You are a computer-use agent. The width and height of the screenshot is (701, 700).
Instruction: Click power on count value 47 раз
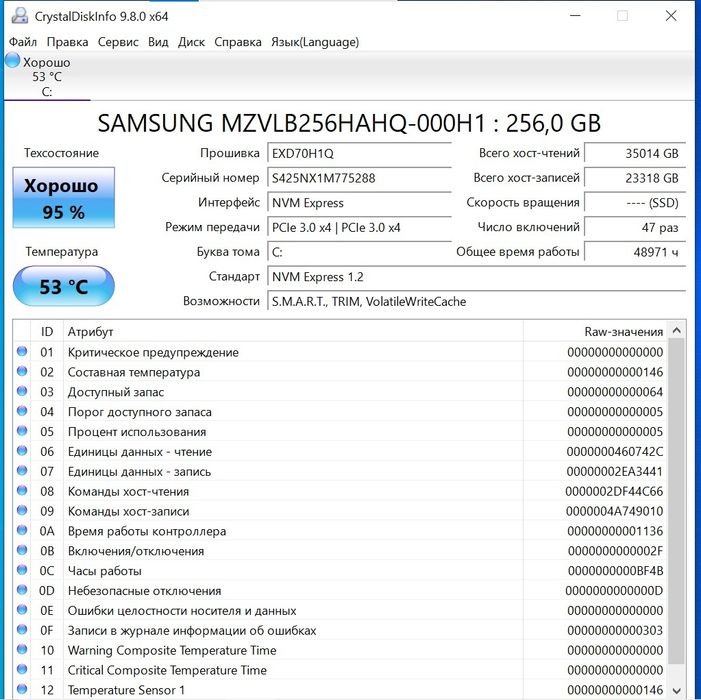[635, 227]
